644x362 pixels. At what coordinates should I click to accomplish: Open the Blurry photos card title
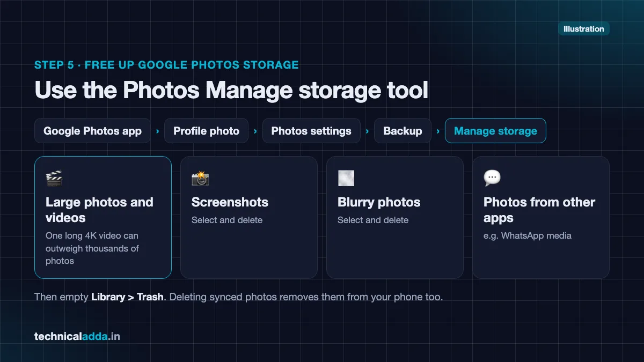[379, 202]
